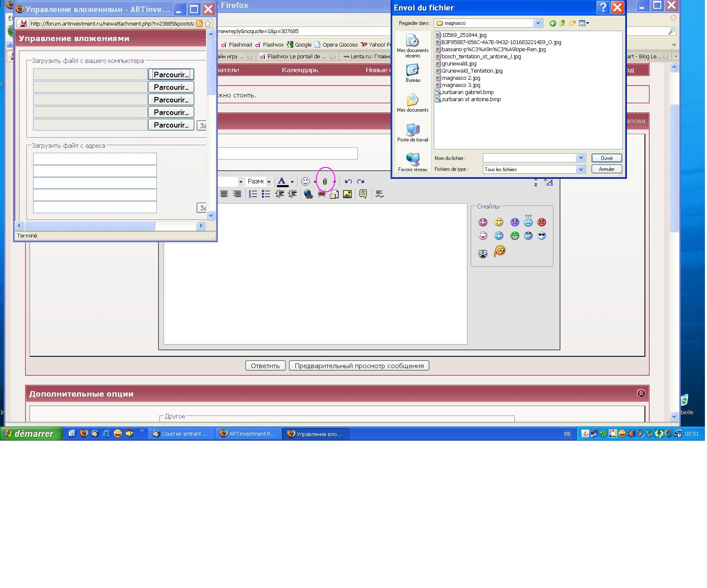Insert the sunglasses smiley
707x588 pixels.
tap(542, 236)
